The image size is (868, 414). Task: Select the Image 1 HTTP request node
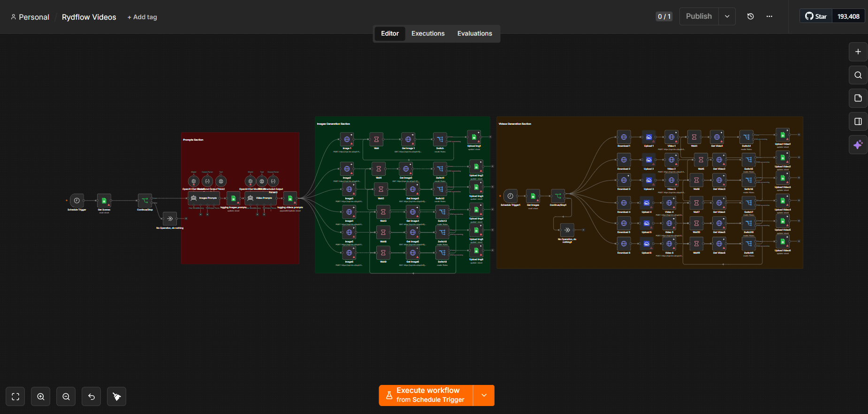347,139
